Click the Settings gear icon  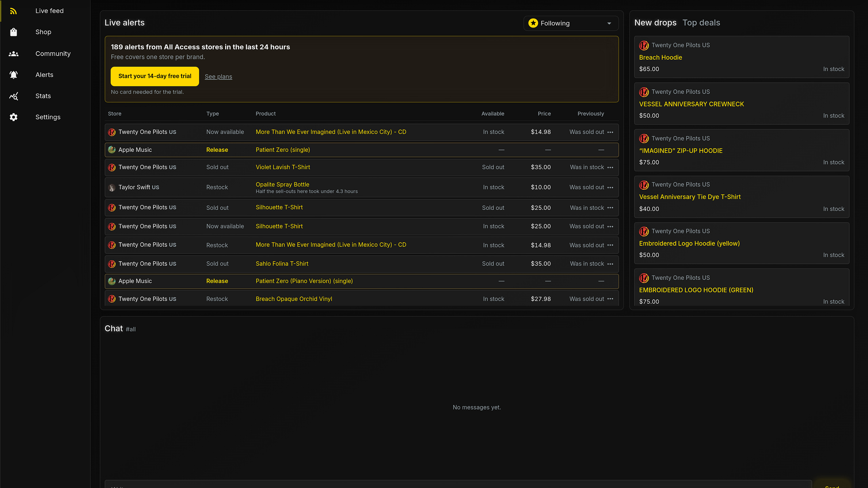(13, 117)
